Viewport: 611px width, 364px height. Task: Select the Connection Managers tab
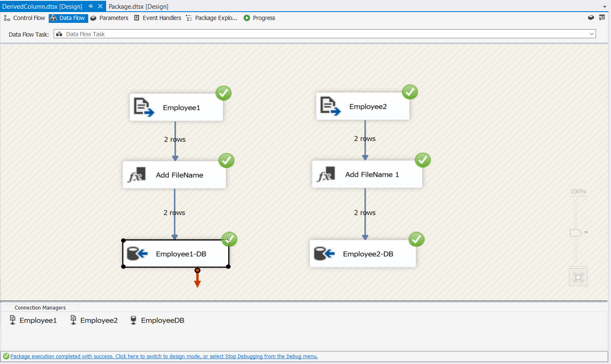point(40,307)
